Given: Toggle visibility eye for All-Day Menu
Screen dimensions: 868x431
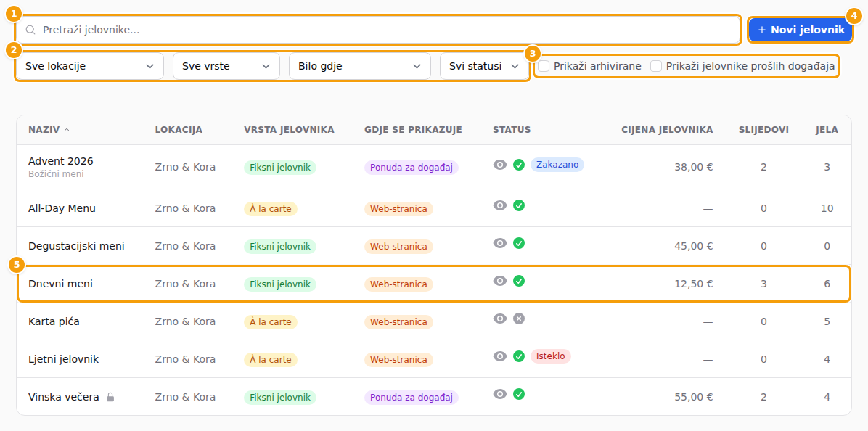Looking at the screenshot, I should (500, 205).
